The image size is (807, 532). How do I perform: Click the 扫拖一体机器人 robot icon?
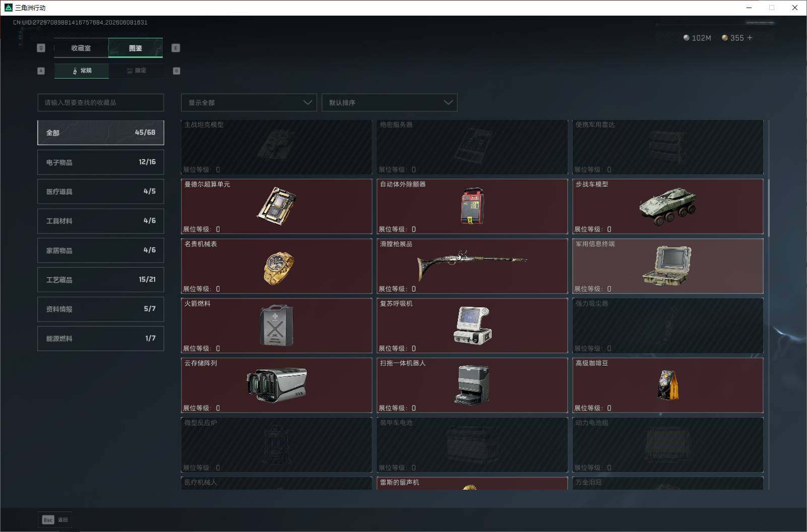[472, 385]
